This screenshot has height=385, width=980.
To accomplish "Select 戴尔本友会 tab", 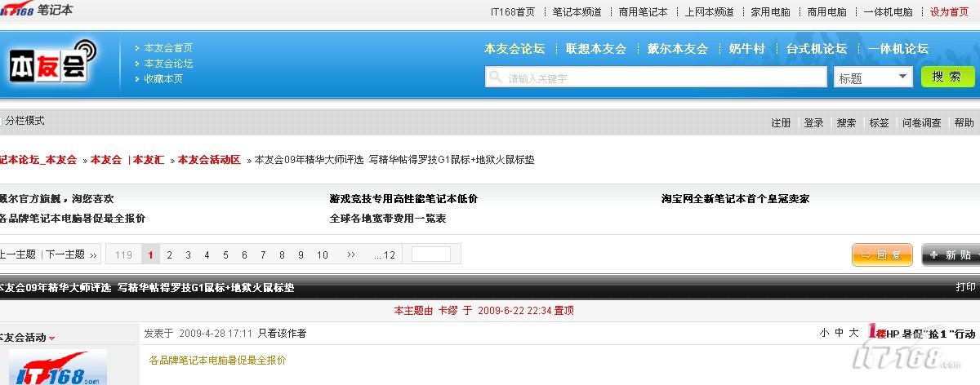I will [678, 49].
